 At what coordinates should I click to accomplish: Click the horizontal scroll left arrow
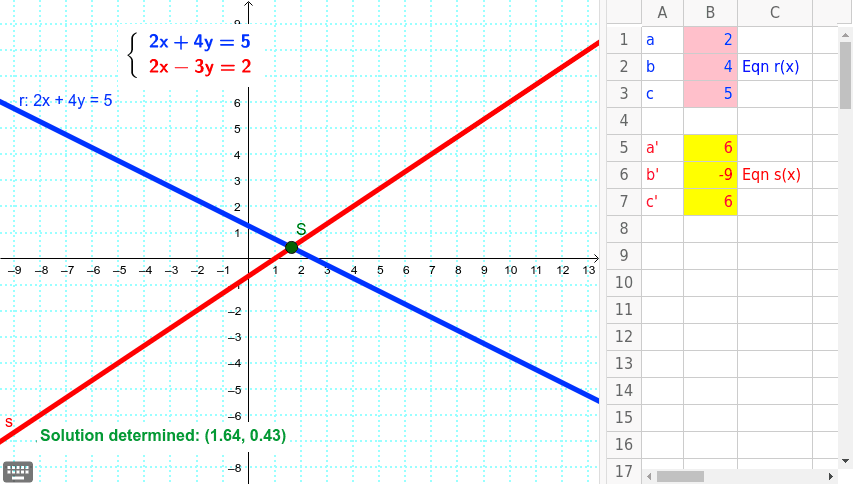coord(649,476)
